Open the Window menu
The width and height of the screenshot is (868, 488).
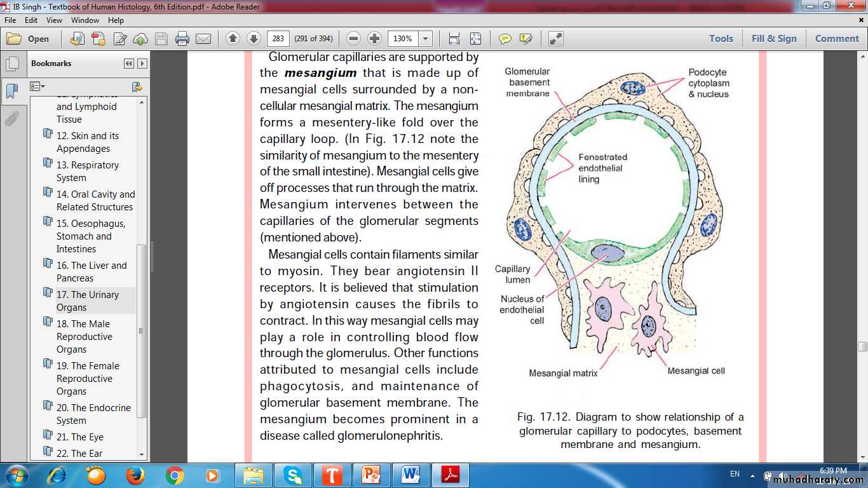85,20
